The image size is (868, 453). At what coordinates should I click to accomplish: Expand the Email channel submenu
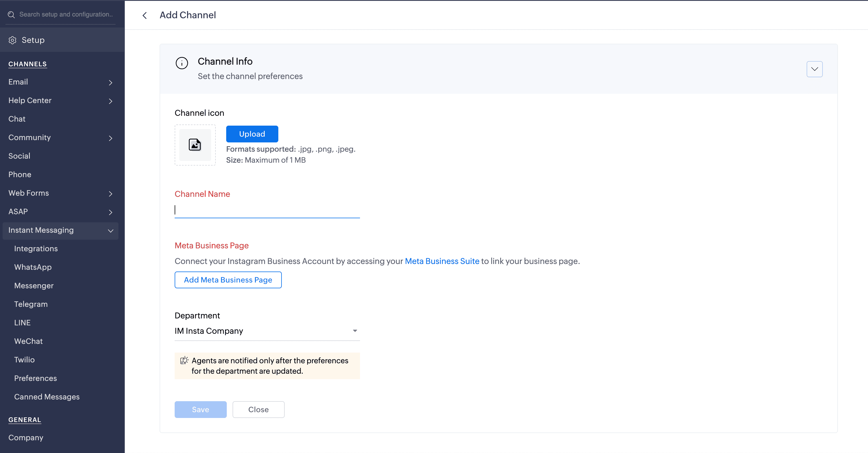coord(110,82)
